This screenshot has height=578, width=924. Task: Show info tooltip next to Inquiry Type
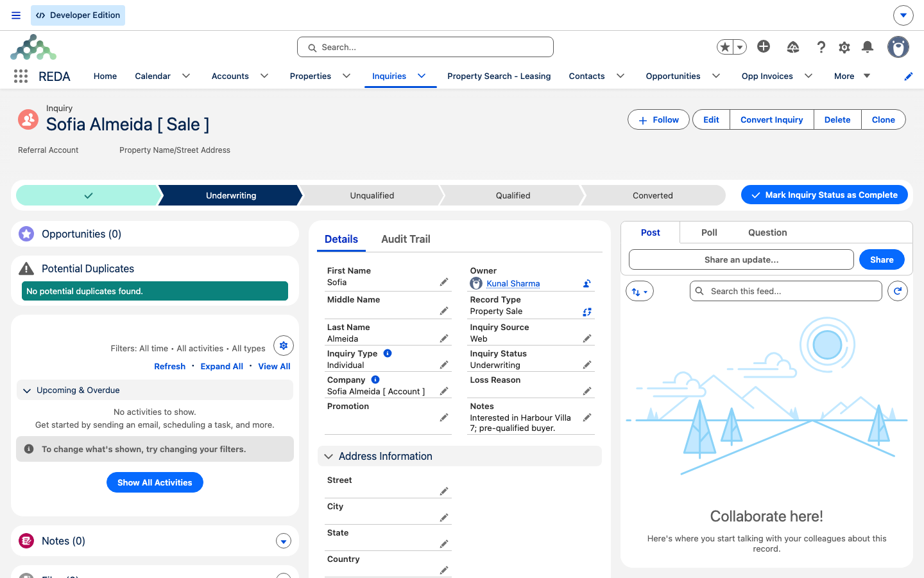point(388,353)
